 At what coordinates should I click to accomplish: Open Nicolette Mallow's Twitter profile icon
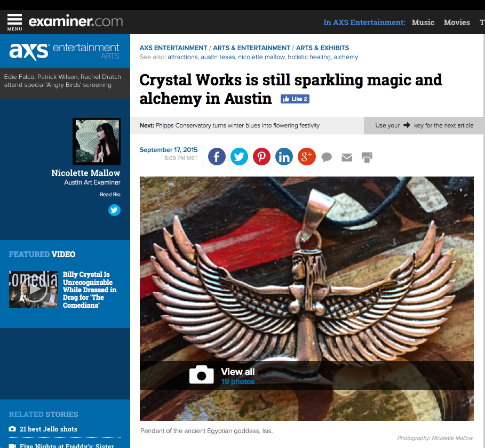tap(114, 210)
